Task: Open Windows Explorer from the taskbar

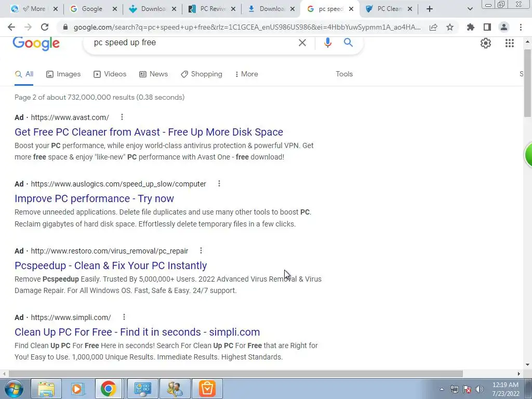Action: pos(46,389)
